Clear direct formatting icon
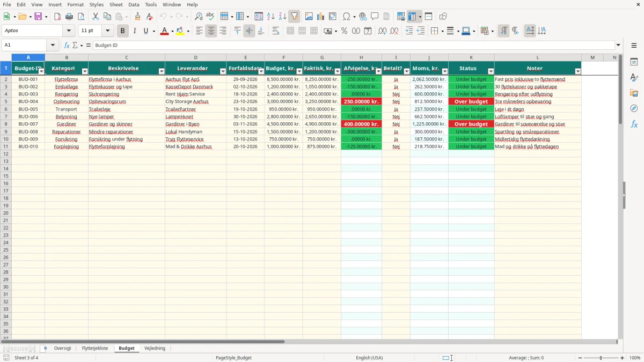This screenshot has width=644, height=362. pos(149,17)
